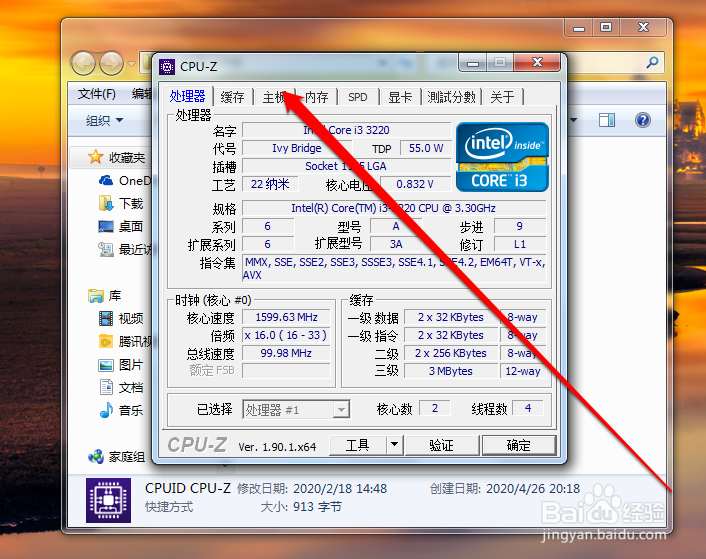Click the multiplier value x 16.0 (16 - 33)
This screenshot has width=706, height=559.
point(286,335)
